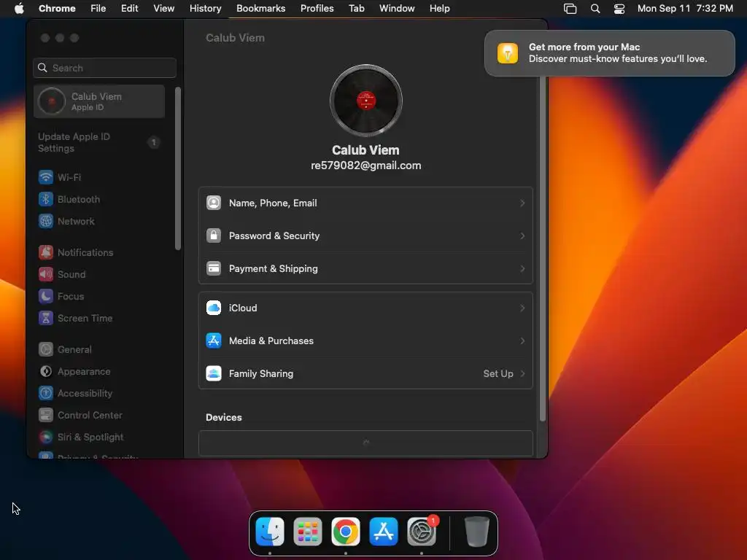Open Spotlight search in menu bar
The image size is (747, 560).
point(595,9)
